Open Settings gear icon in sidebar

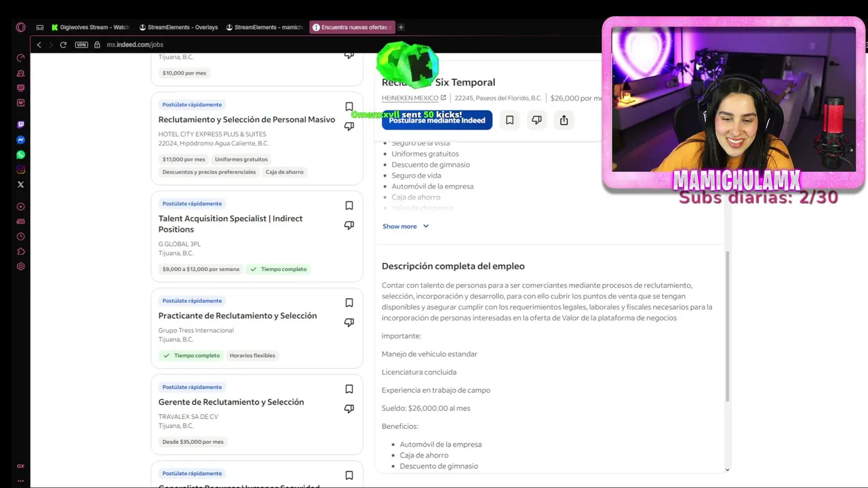tap(21, 266)
